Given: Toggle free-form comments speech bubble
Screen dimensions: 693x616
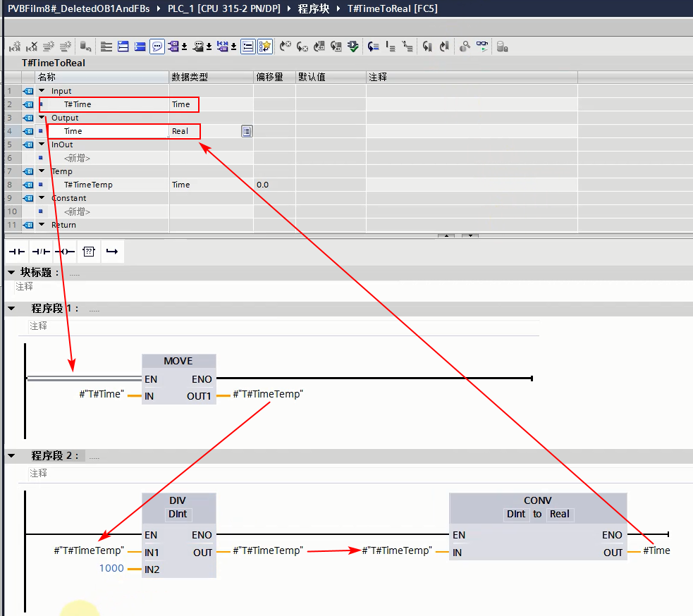Looking at the screenshot, I should click(x=157, y=47).
